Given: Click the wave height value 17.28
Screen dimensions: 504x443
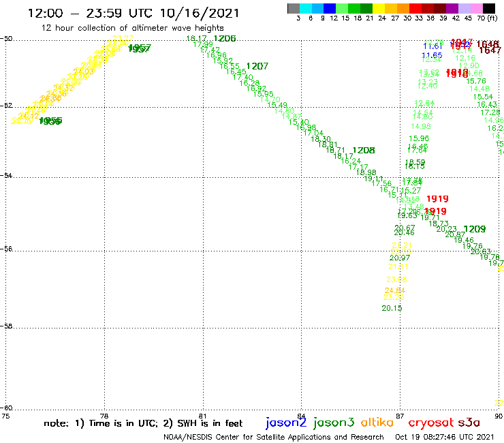Looking at the screenshot, I should click(x=490, y=112).
